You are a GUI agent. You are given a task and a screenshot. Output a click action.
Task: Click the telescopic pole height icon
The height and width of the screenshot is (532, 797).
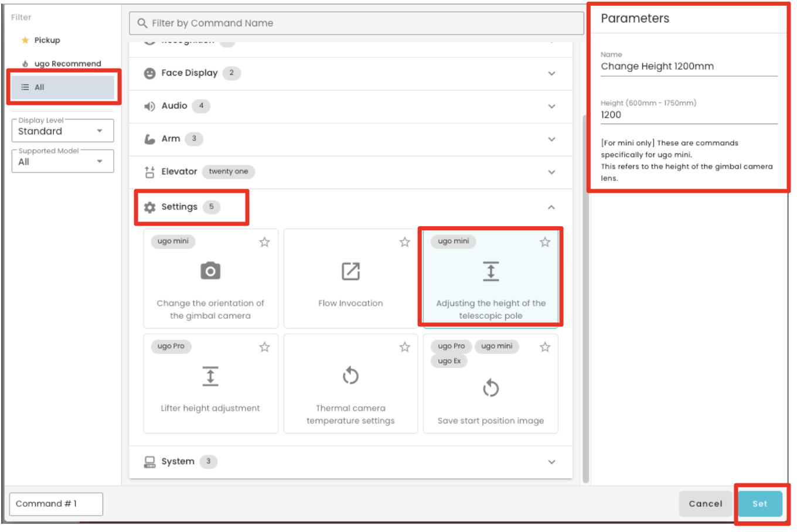click(491, 271)
